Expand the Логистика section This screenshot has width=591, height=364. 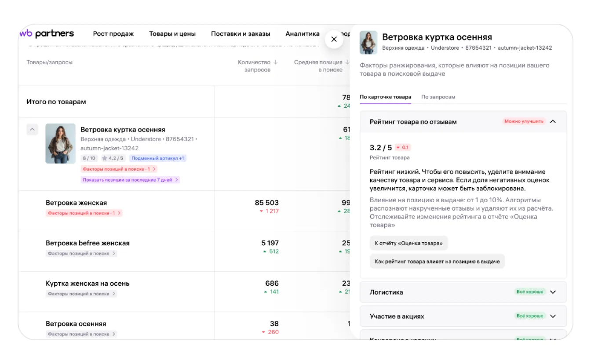[x=553, y=292]
